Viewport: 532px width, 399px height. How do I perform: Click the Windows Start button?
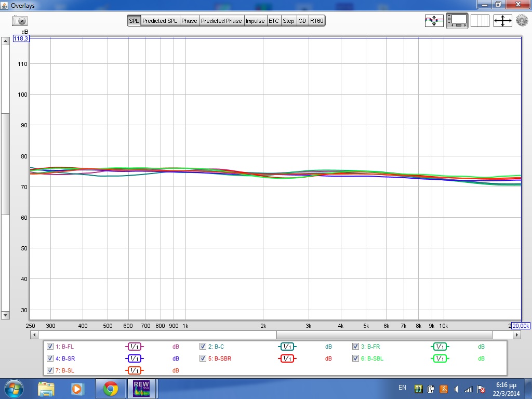14,389
